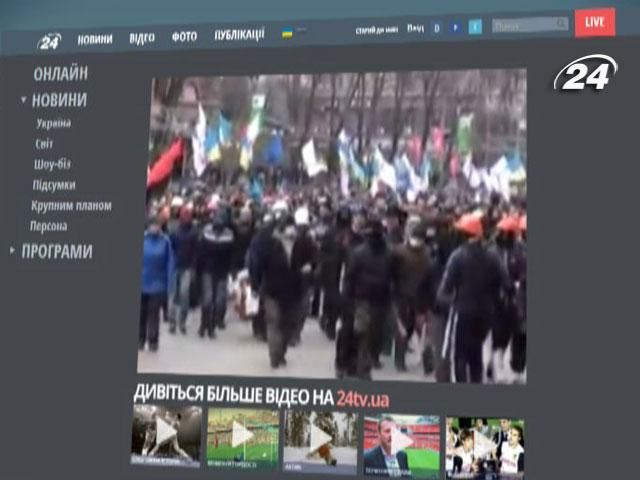Click the red LIVE button
Screen dimensions: 640x480
pyautogui.click(x=595, y=22)
